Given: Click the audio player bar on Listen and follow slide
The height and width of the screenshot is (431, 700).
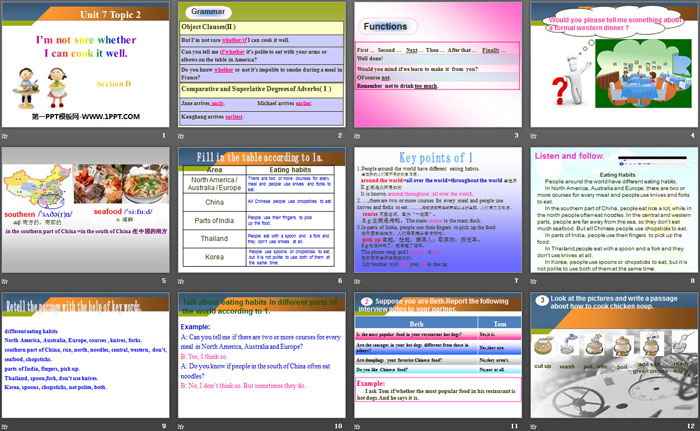Looking at the screenshot, I should point(652,161).
